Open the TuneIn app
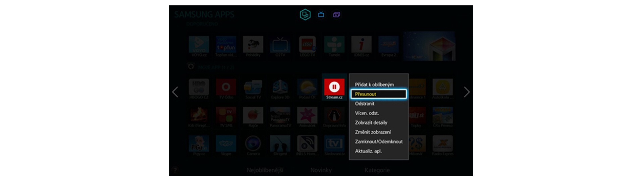 (334, 47)
